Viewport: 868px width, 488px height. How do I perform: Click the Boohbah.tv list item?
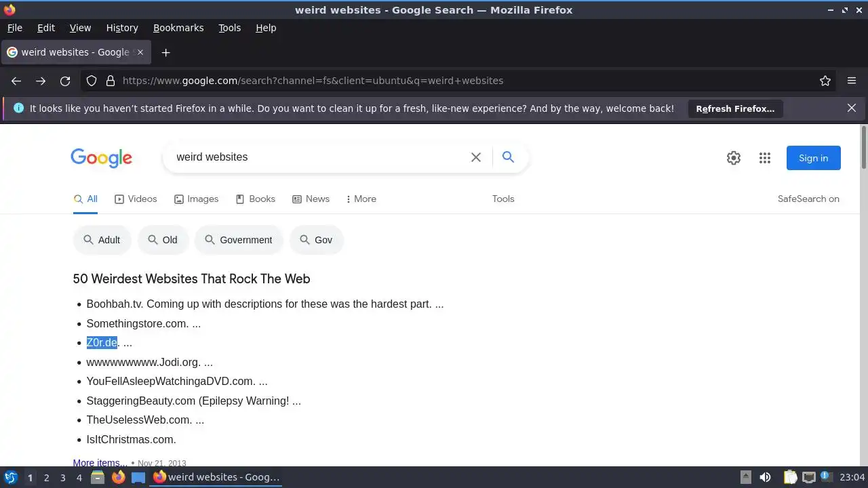click(265, 304)
